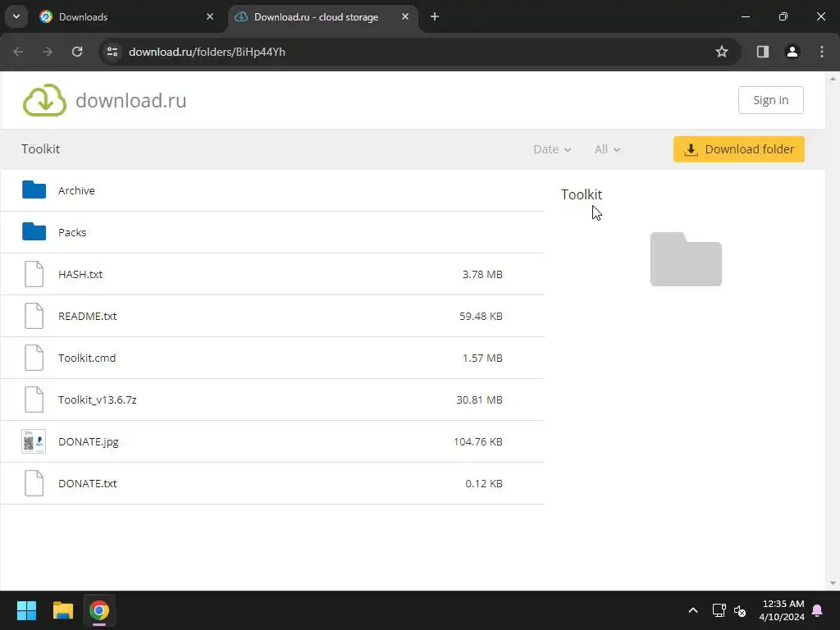Click the download.ru site name link
Screen dimensions: 840x630
click(x=130, y=100)
